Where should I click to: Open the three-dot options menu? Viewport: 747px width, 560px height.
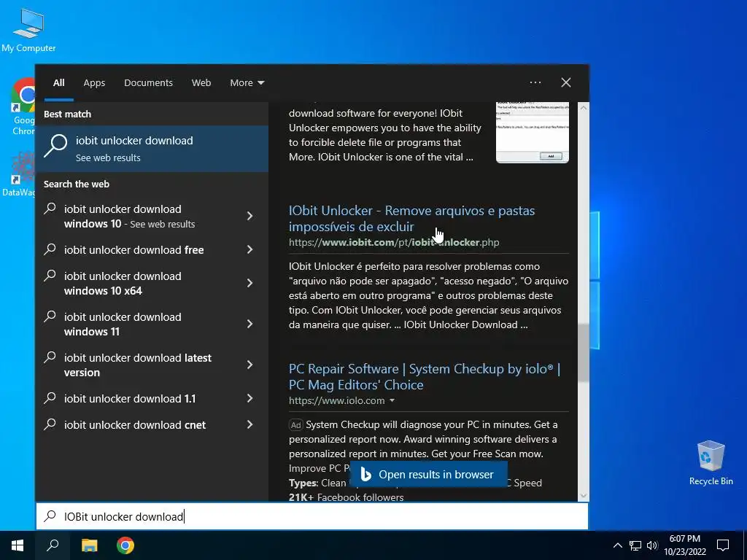click(535, 82)
